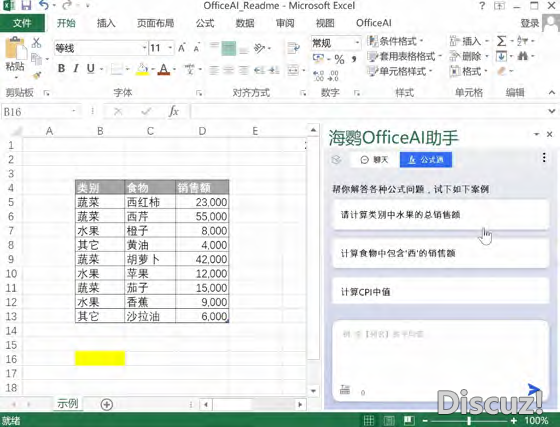Select the 示例 sheet tab
The height and width of the screenshot is (427, 560).
click(68, 404)
